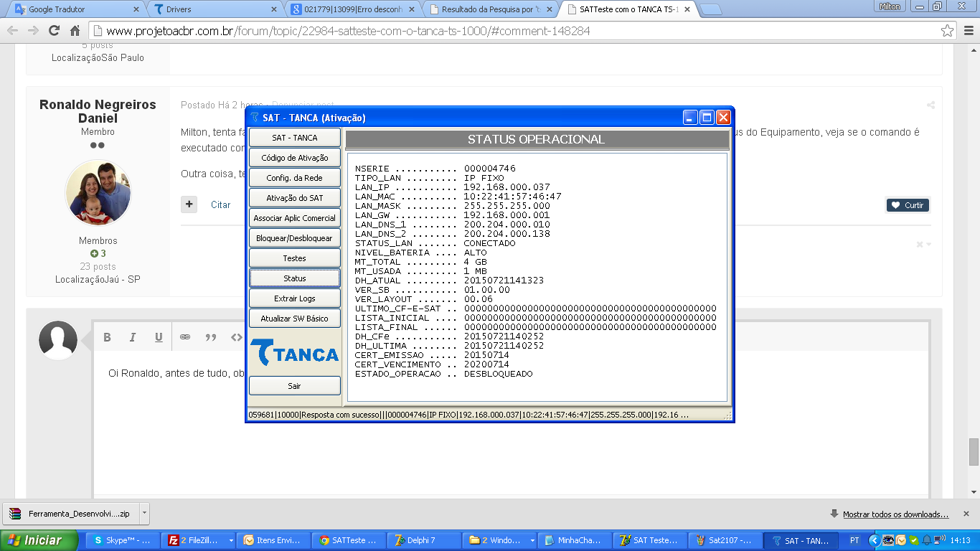980x551 pixels.
Task: Go to the browser home page icon
Action: (x=75, y=31)
